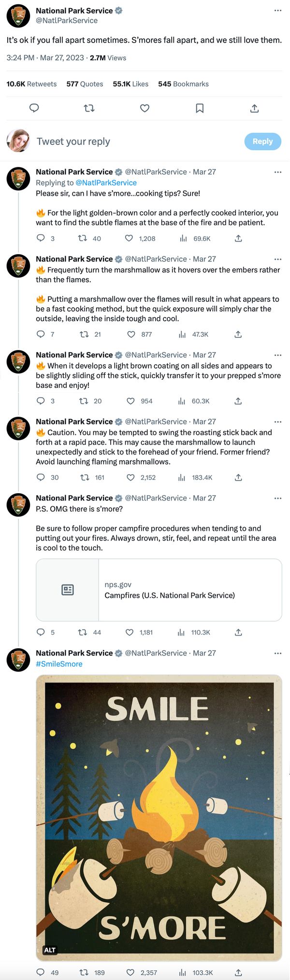Screen dimensions: 290x980
Task: Open more options for the main tweet
Action: point(277,11)
